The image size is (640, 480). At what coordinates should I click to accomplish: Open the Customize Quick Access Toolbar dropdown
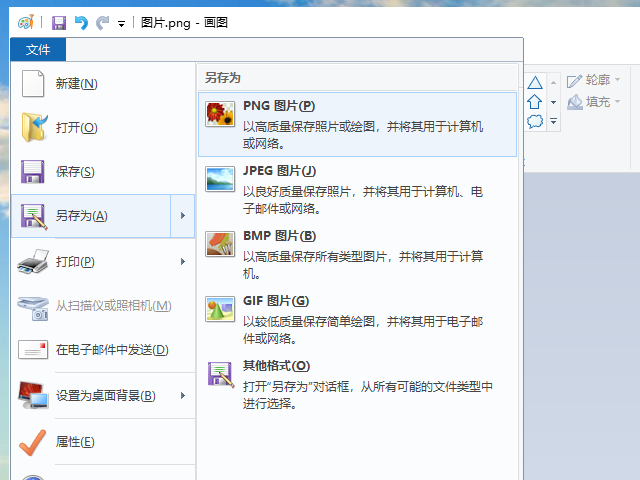coord(121,23)
